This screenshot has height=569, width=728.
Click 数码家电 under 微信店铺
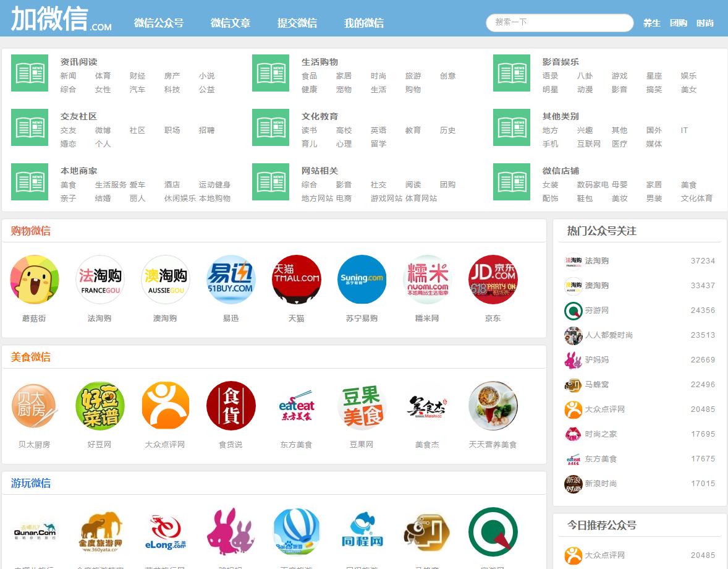[x=593, y=184]
